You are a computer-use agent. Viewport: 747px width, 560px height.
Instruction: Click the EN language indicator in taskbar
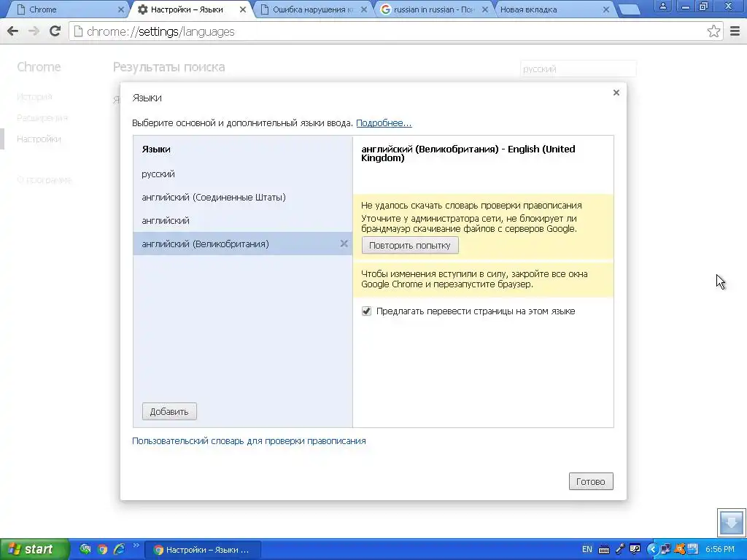587,550
